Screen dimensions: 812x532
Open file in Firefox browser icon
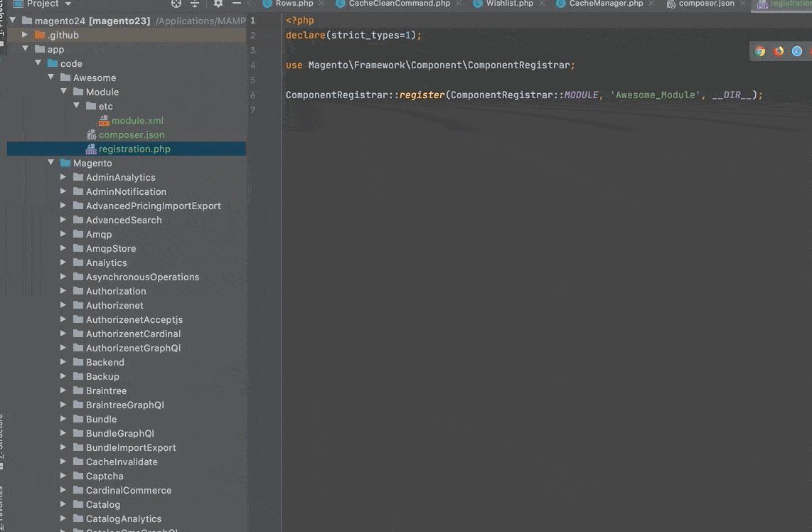779,51
